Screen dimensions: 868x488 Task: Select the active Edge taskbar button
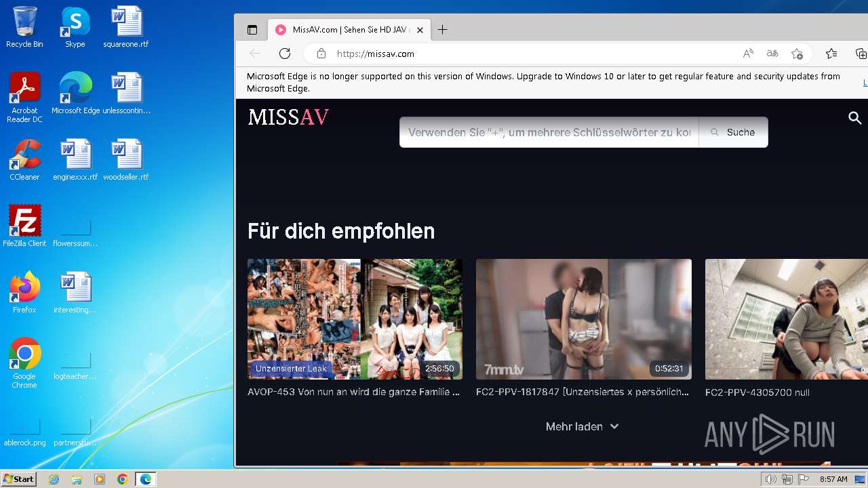coord(146,479)
